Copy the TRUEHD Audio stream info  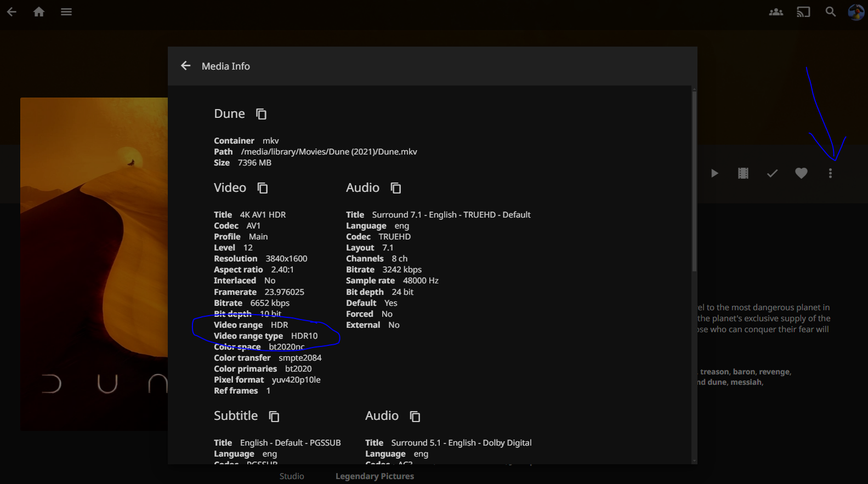[x=395, y=188]
